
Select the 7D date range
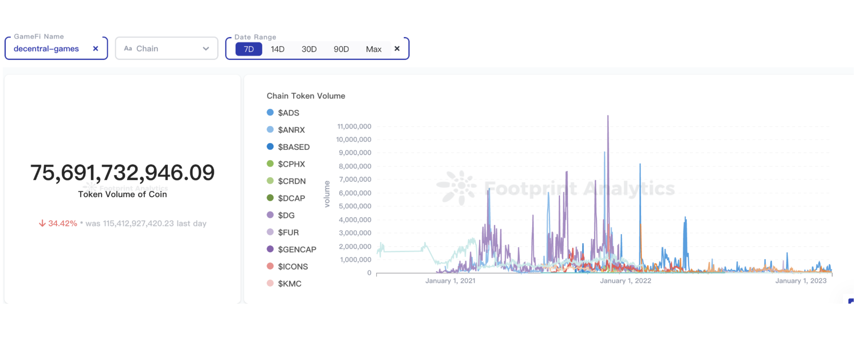249,49
